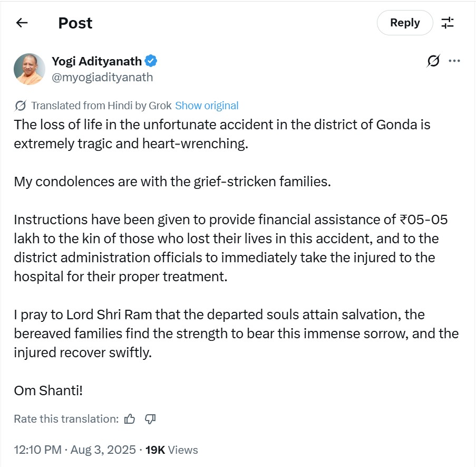476x467 pixels.
Task: Toggle Show original to view Hindi text
Action: pyautogui.click(x=207, y=106)
